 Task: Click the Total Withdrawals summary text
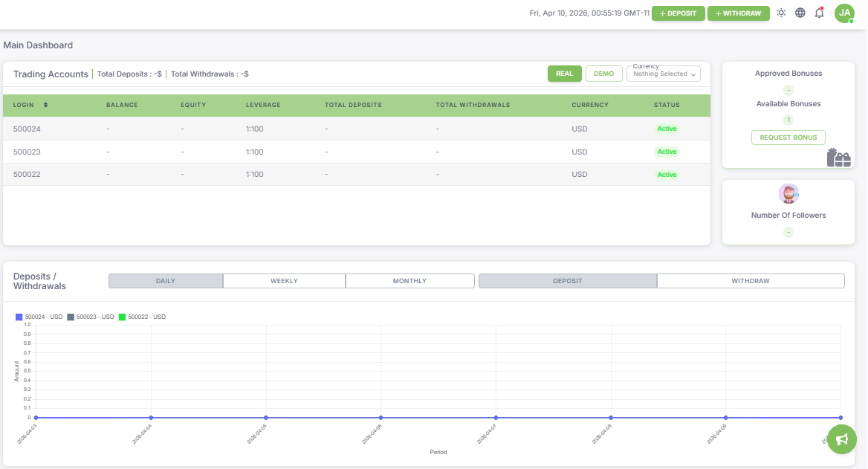(210, 74)
